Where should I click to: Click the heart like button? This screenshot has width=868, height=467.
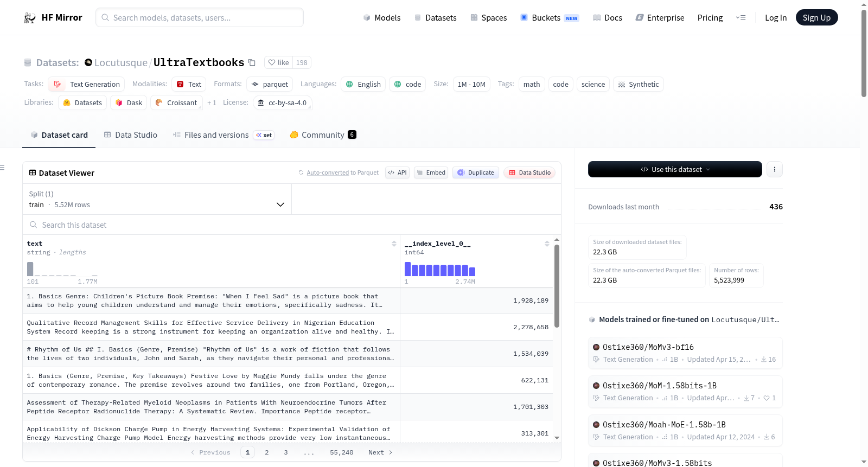[279, 62]
